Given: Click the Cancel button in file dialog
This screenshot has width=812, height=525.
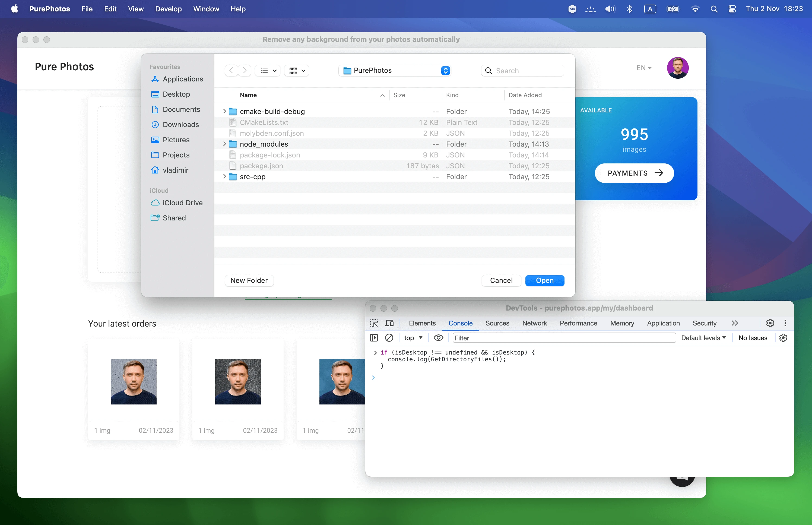Looking at the screenshot, I should (501, 280).
